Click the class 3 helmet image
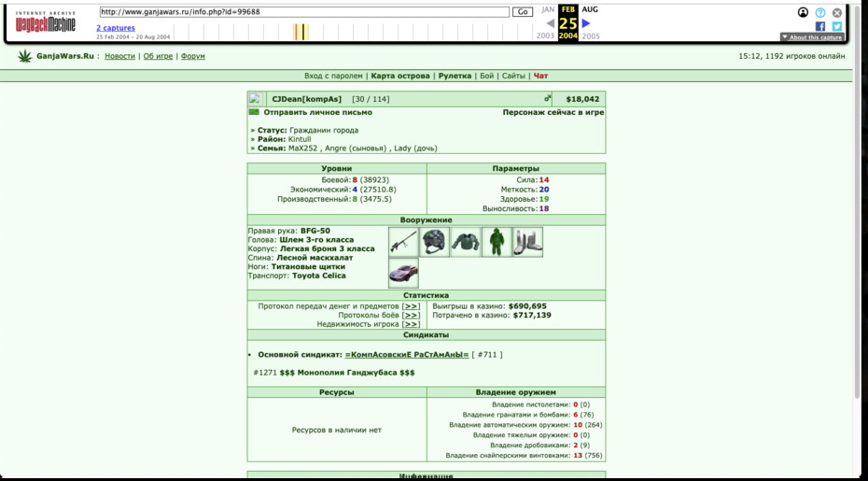The width and height of the screenshot is (868, 481). [x=434, y=242]
